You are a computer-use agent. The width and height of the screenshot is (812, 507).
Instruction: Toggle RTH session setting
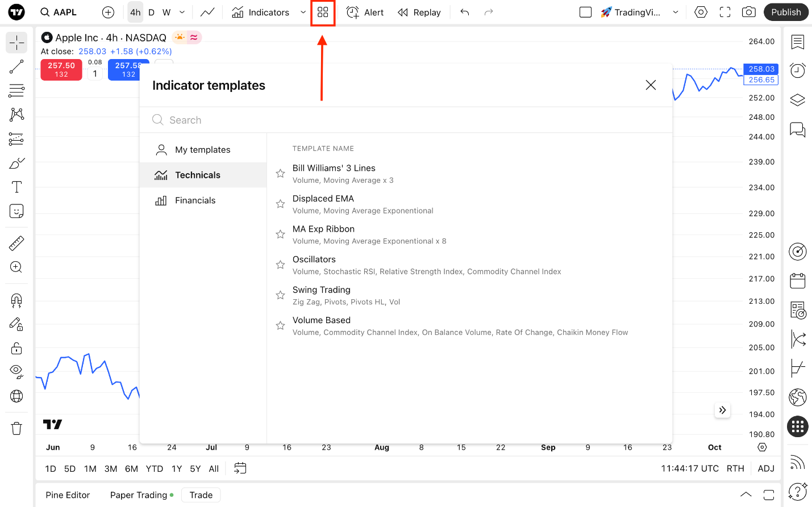(x=735, y=468)
